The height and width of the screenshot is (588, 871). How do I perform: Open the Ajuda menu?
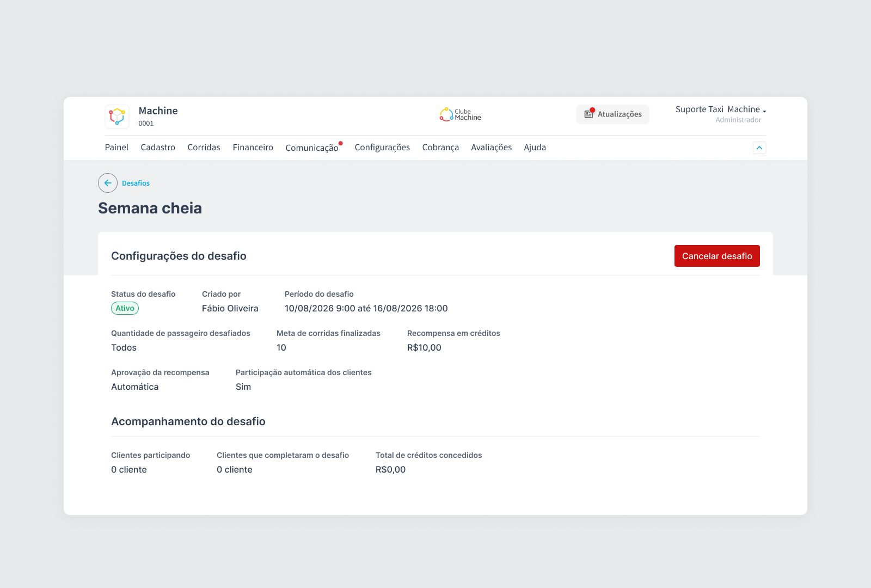coord(535,148)
